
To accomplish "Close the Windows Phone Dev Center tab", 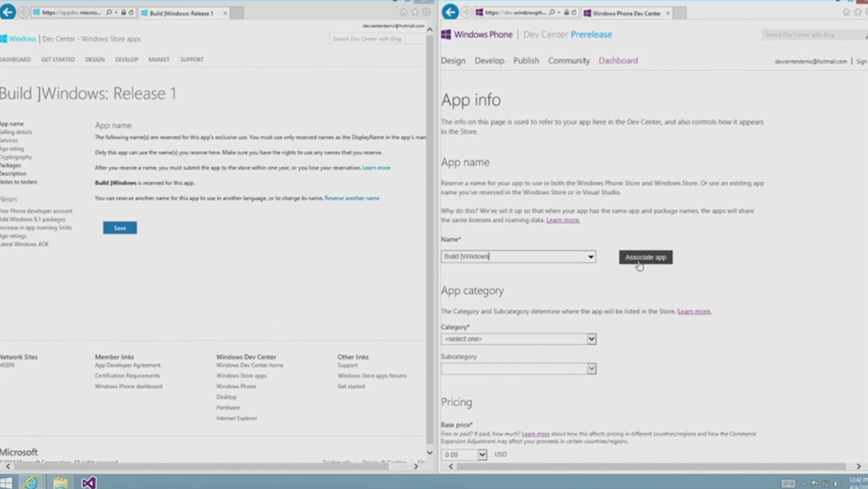I will 668,13.
